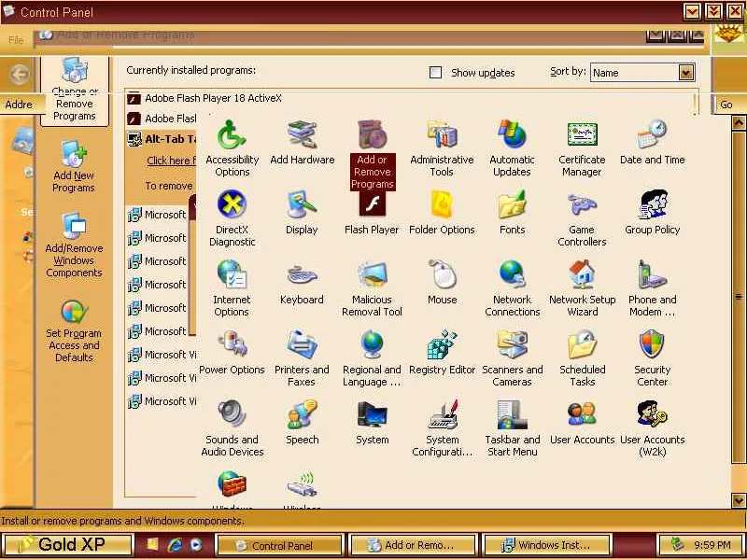Viewport: 747px width, 560px height.
Task: Open Group Policy editor
Action: click(652, 212)
